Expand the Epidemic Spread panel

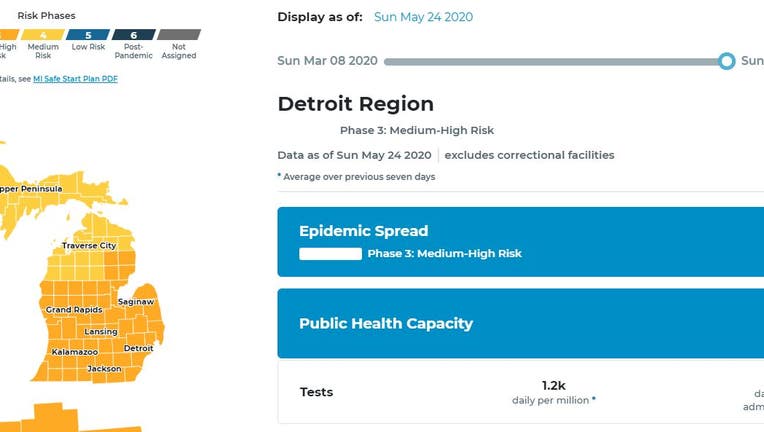[x=520, y=242]
